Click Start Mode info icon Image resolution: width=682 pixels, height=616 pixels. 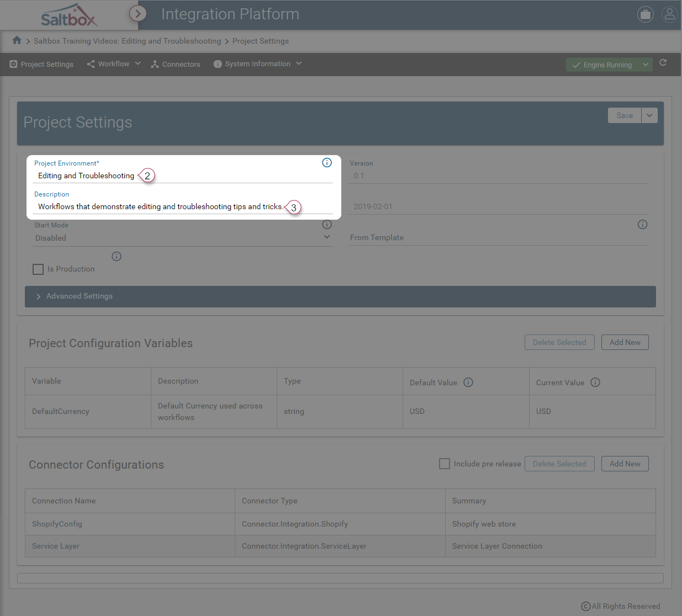[x=327, y=224]
